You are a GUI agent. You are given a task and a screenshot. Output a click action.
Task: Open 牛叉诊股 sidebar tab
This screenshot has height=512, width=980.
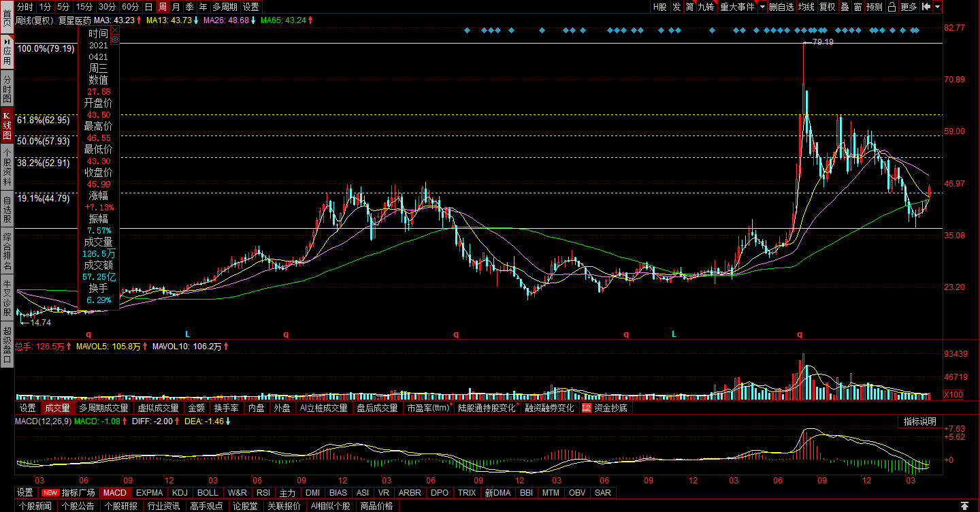(x=7, y=297)
